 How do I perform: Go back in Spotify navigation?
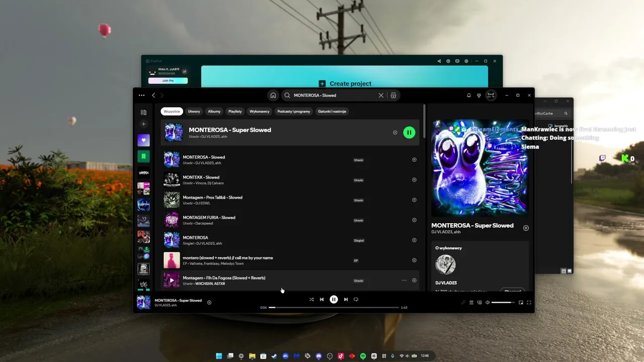[x=153, y=95]
